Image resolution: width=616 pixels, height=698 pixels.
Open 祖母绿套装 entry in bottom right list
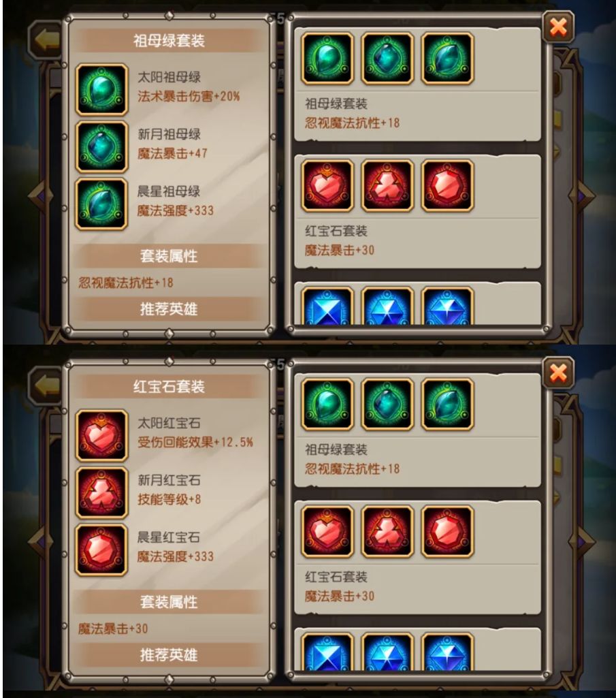(417, 430)
